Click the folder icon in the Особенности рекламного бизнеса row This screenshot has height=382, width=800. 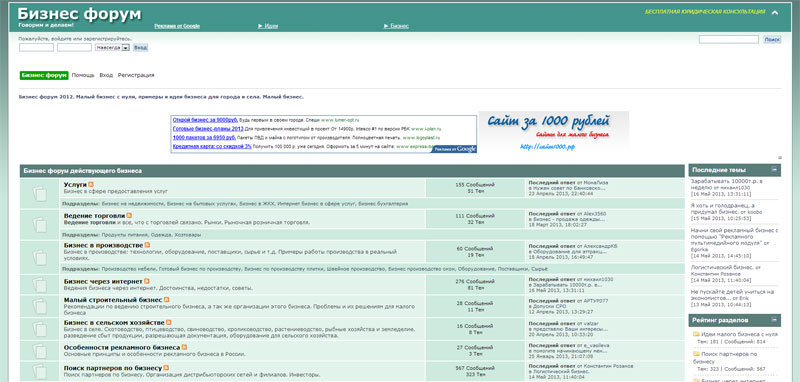tap(39, 351)
